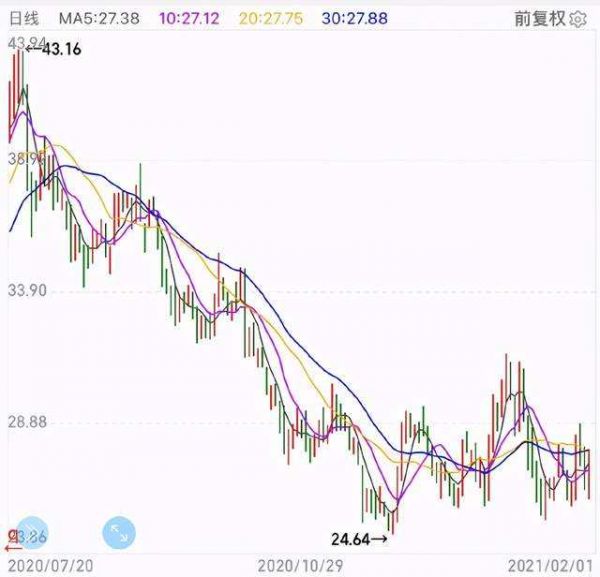Click the 2020/07/20 date label

[x=48, y=565]
